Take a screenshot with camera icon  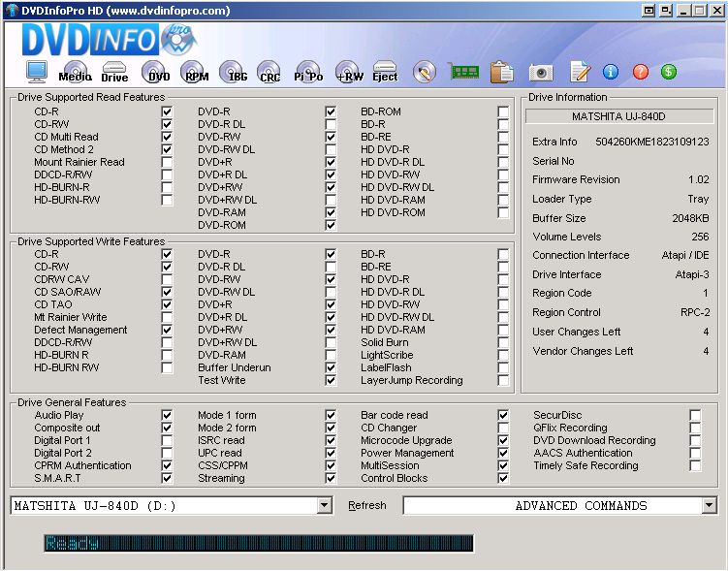click(x=541, y=73)
